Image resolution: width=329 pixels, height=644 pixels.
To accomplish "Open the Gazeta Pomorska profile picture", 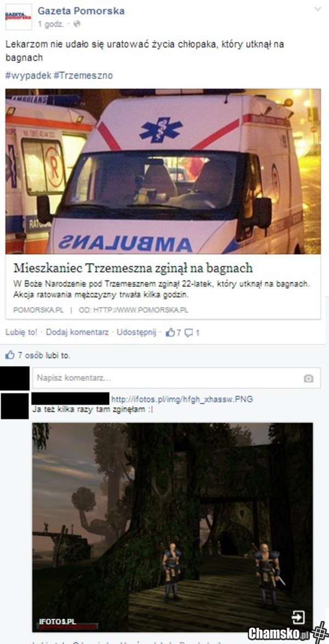I will (19, 17).
